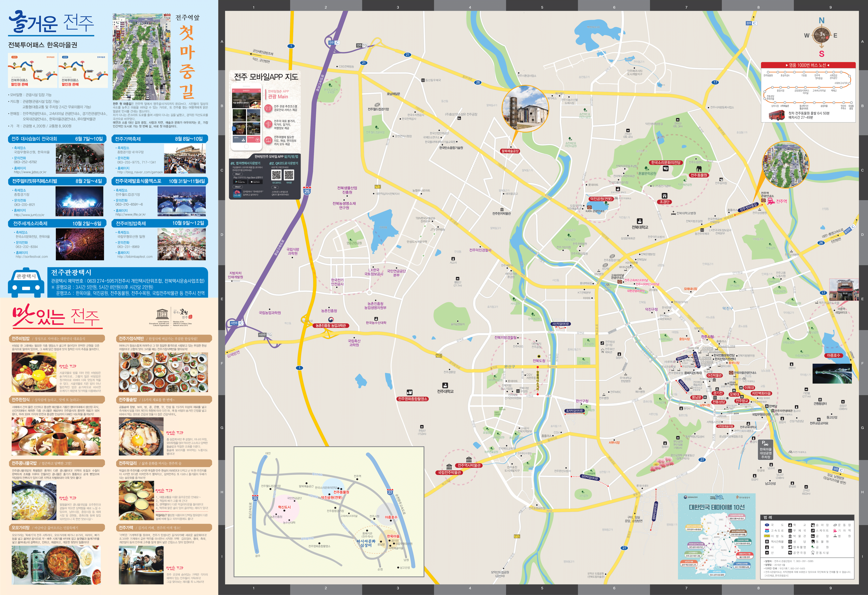Click the gate icon above 조경단 label

[664, 196]
